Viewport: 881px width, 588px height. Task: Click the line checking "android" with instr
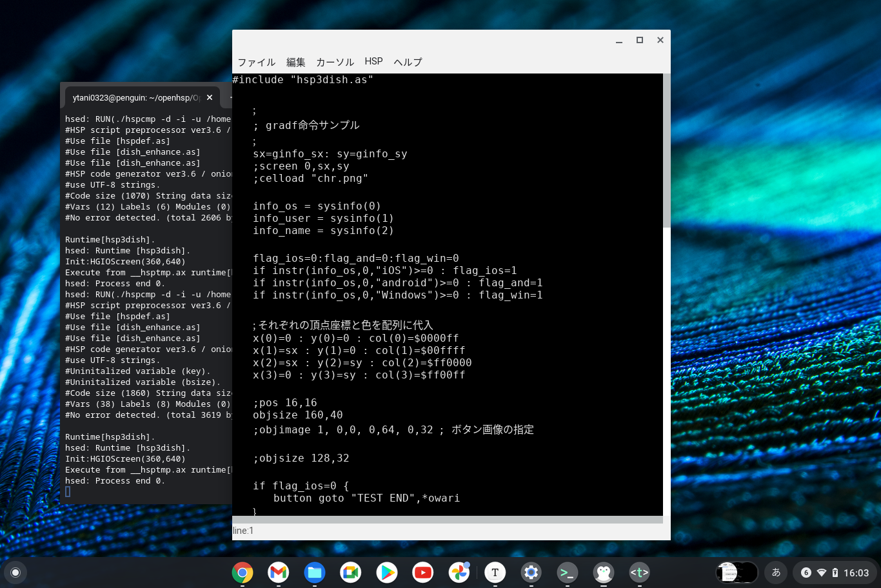[398, 283]
